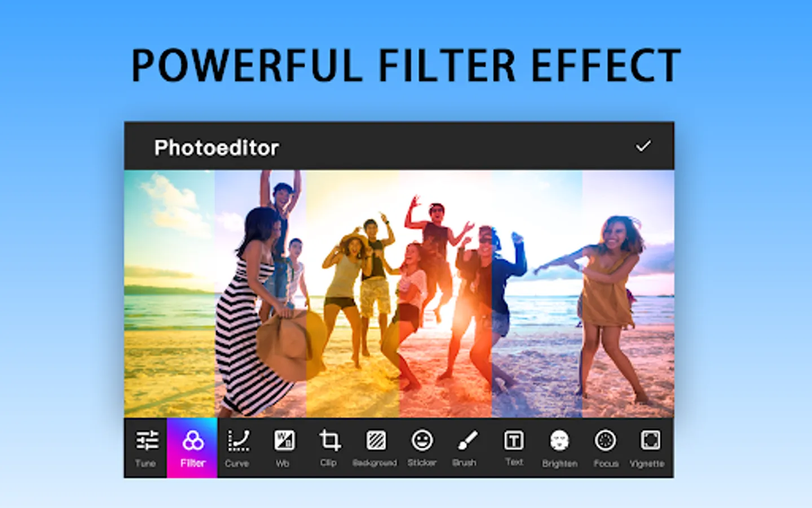Confirm edits with the checkmark
This screenshot has height=508, width=812.
coord(643,146)
